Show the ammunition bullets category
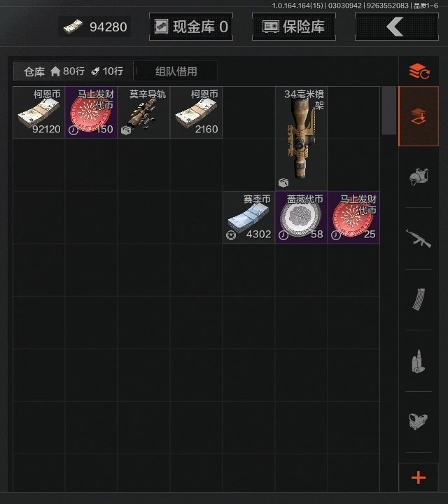Image resolution: width=448 pixels, height=504 pixels. tap(419, 360)
